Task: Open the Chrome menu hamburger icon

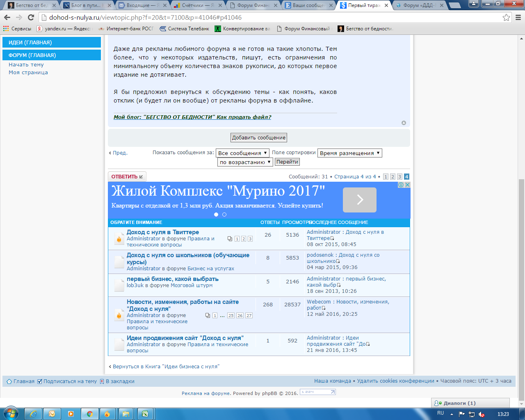Action: pyautogui.click(x=518, y=18)
